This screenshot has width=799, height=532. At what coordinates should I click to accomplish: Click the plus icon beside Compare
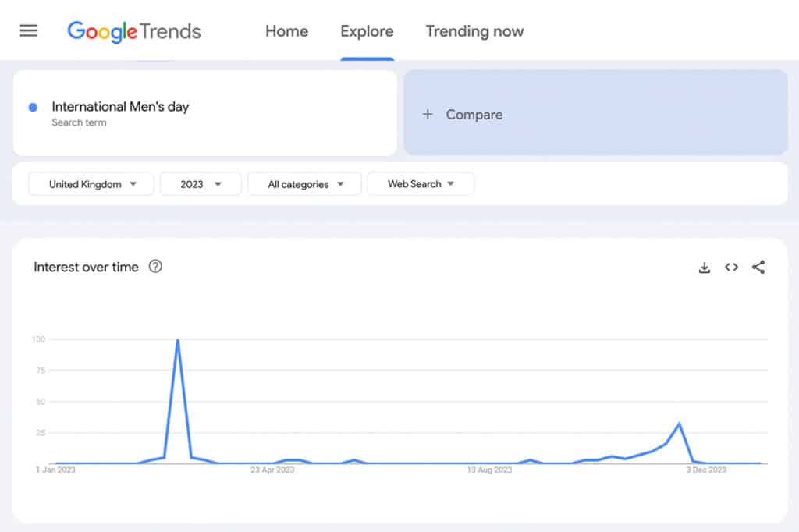click(x=428, y=115)
